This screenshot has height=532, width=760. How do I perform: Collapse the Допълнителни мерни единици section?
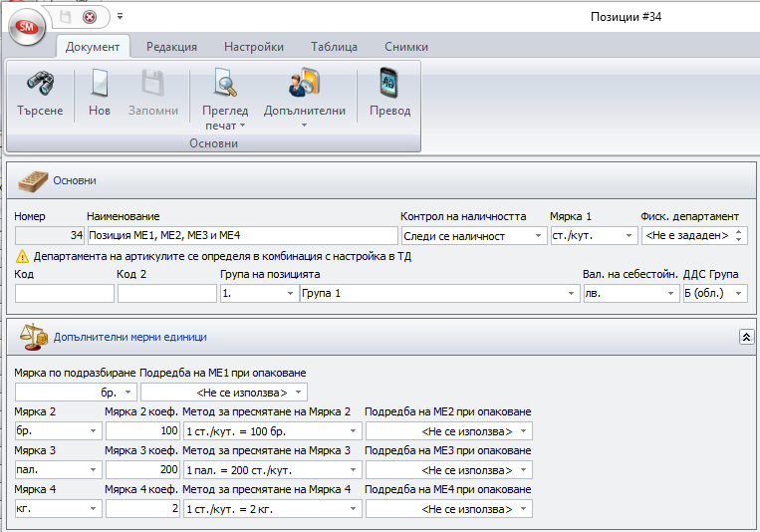click(746, 337)
